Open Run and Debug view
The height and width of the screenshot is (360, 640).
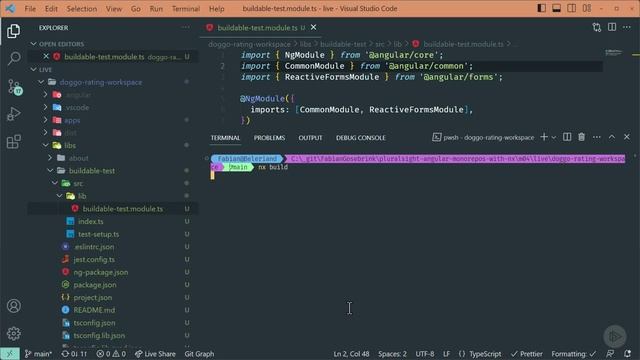[13, 114]
